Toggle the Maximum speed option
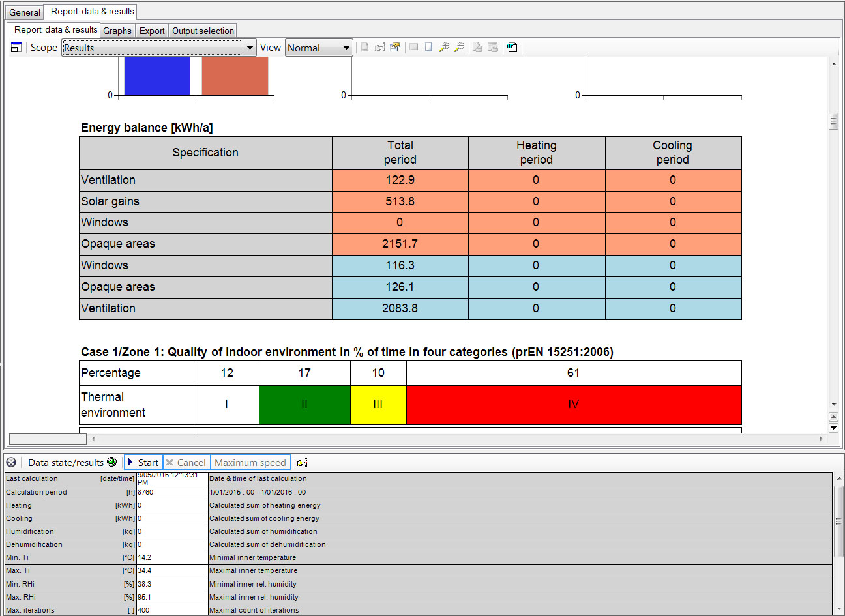Image resolution: width=845 pixels, height=616 pixels. pyautogui.click(x=250, y=463)
